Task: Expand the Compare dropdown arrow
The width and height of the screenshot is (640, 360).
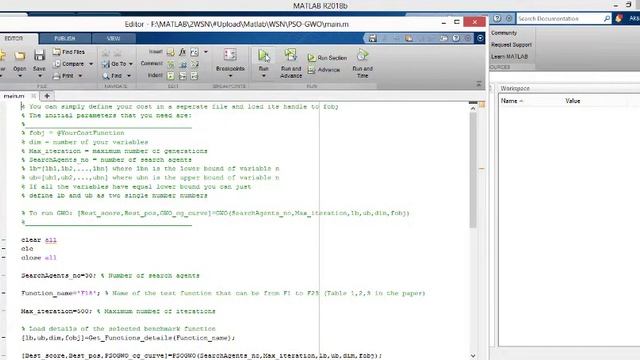Action: pos(91,64)
